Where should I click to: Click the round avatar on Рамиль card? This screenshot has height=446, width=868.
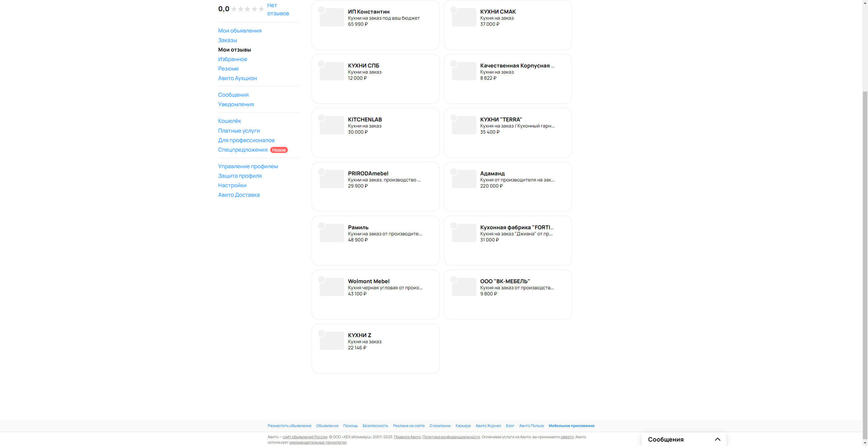click(321, 226)
